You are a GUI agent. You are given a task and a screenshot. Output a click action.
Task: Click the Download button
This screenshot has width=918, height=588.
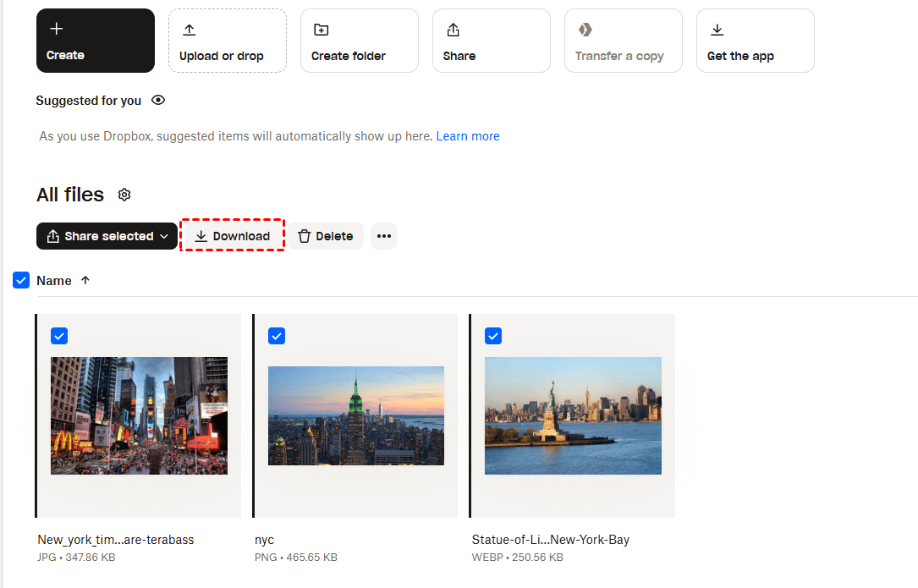coord(232,236)
